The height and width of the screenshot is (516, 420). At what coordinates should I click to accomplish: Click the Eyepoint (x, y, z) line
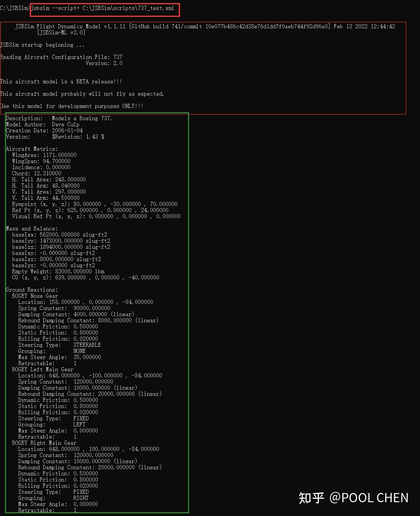[x=95, y=204]
